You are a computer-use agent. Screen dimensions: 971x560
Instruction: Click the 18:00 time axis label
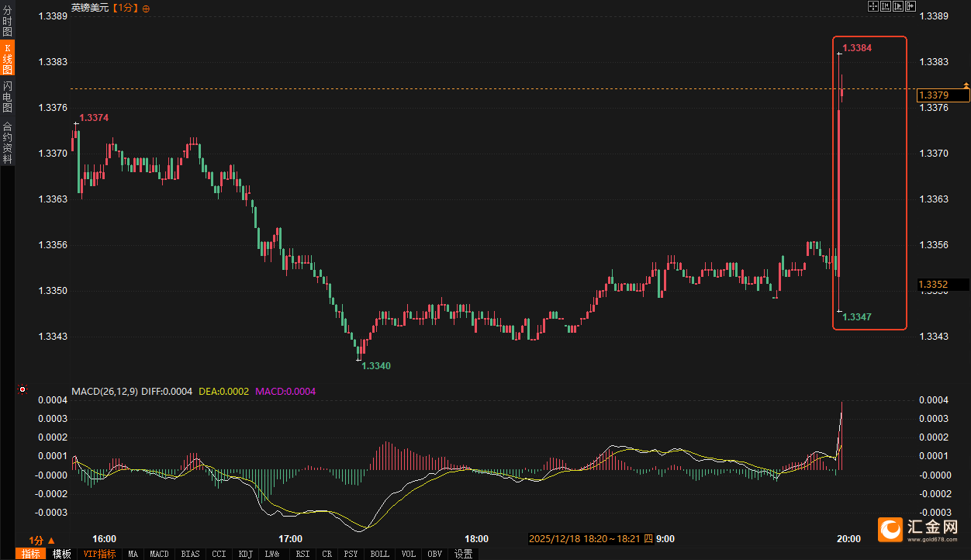[476, 538]
